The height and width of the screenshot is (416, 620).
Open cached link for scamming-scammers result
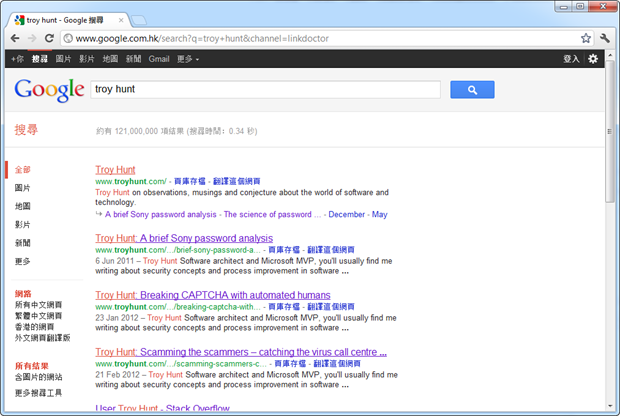(x=290, y=363)
